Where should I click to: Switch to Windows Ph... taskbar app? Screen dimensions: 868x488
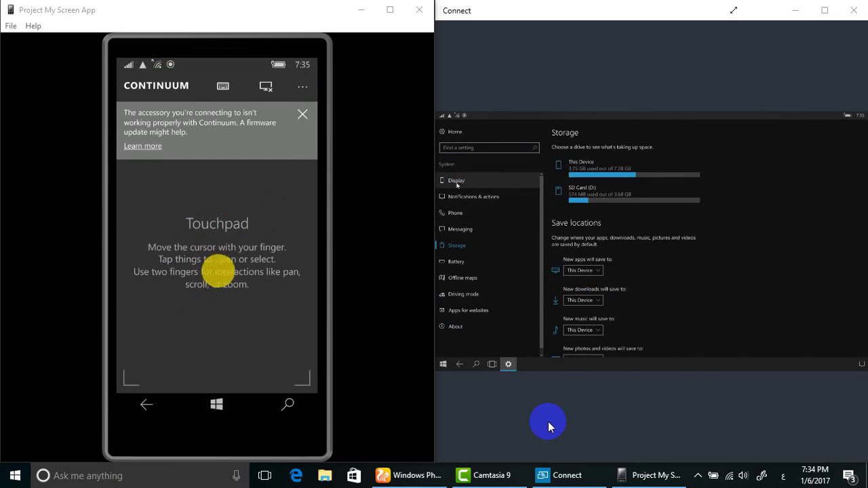tap(409, 475)
